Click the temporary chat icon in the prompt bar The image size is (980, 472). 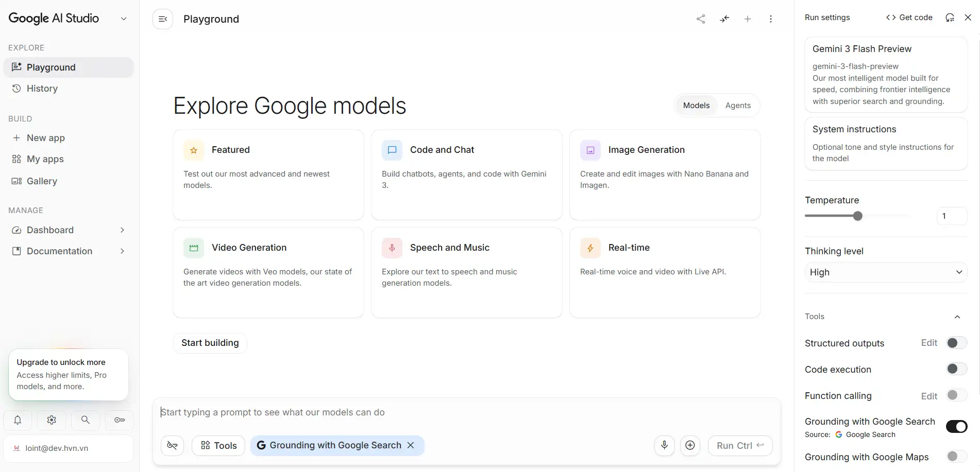pos(173,445)
